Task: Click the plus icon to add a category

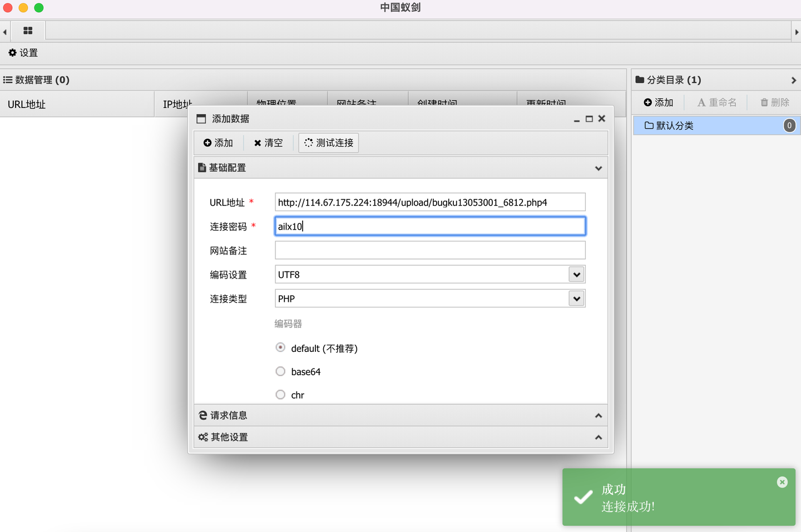Action: (647, 102)
